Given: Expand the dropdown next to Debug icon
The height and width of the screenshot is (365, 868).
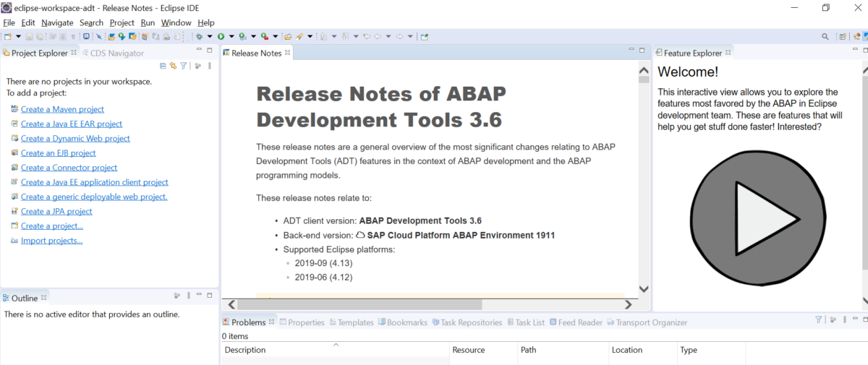Looking at the screenshot, I should pyautogui.click(x=210, y=36).
